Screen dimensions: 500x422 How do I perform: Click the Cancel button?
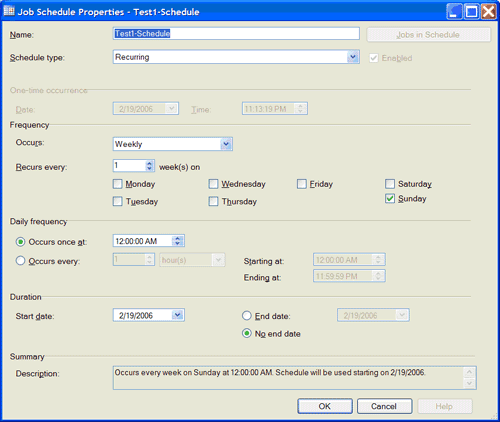point(384,406)
